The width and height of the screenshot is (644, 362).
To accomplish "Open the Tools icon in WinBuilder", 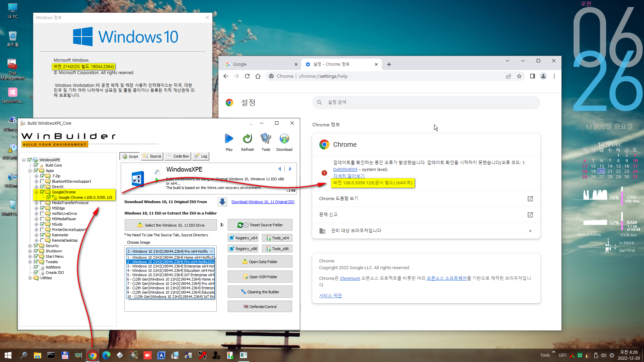I will click(x=266, y=139).
